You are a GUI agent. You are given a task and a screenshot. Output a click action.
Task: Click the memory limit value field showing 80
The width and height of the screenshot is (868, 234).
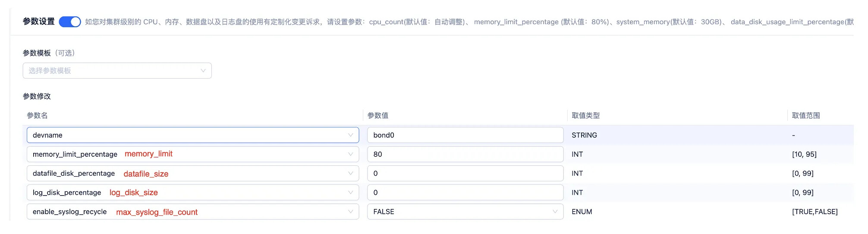click(465, 154)
